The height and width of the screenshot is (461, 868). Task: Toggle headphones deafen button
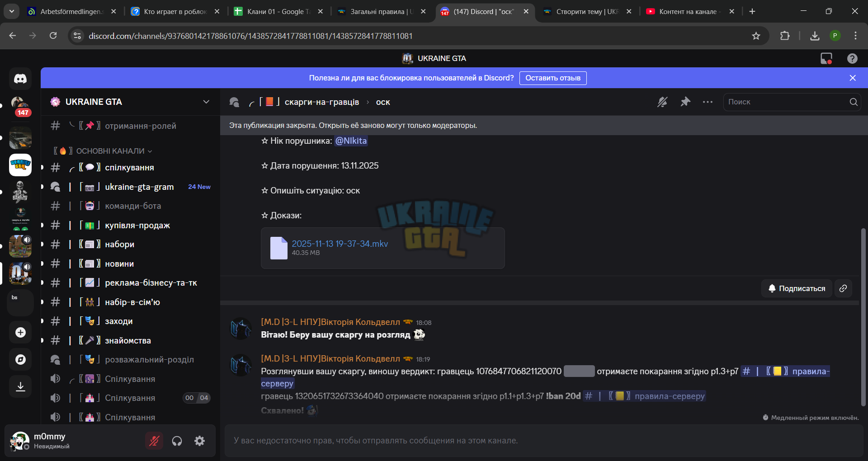177,441
